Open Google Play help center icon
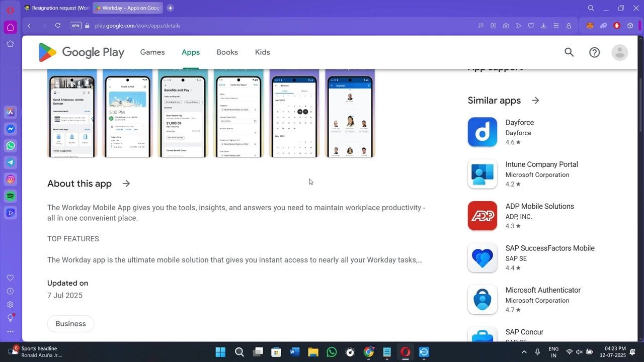Viewport: 644px width, 362px height. (595, 52)
